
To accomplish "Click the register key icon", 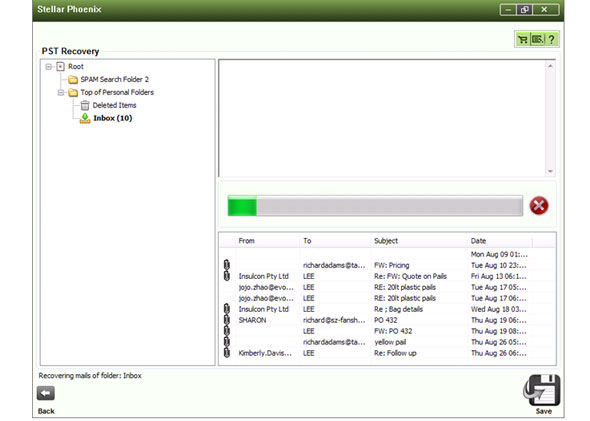I will click(538, 40).
